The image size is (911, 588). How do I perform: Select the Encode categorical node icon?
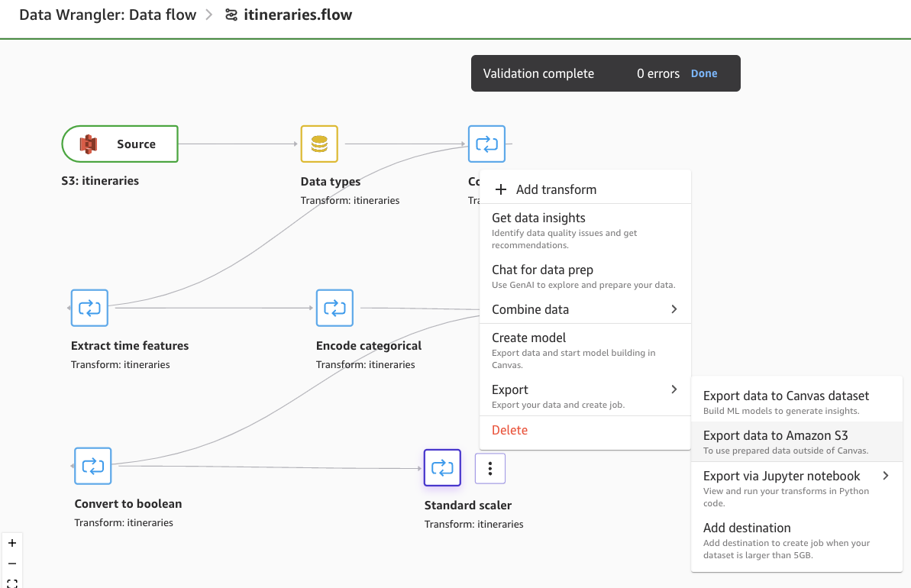334,308
